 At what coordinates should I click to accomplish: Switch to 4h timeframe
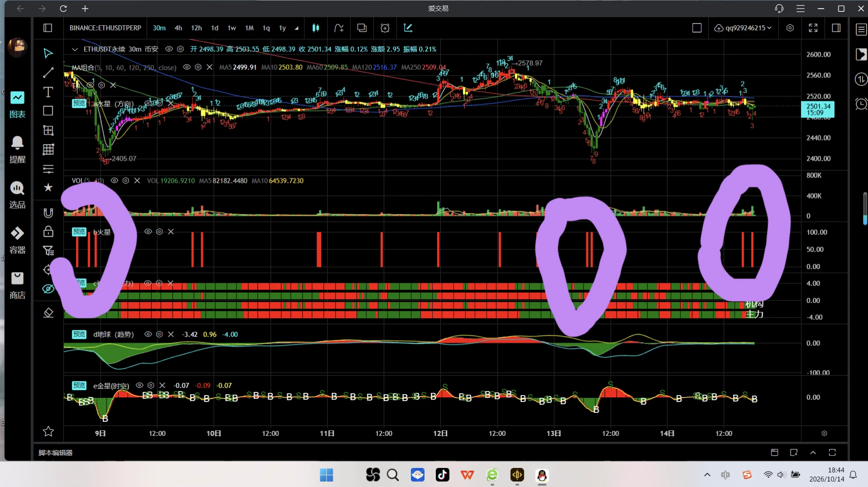point(178,28)
